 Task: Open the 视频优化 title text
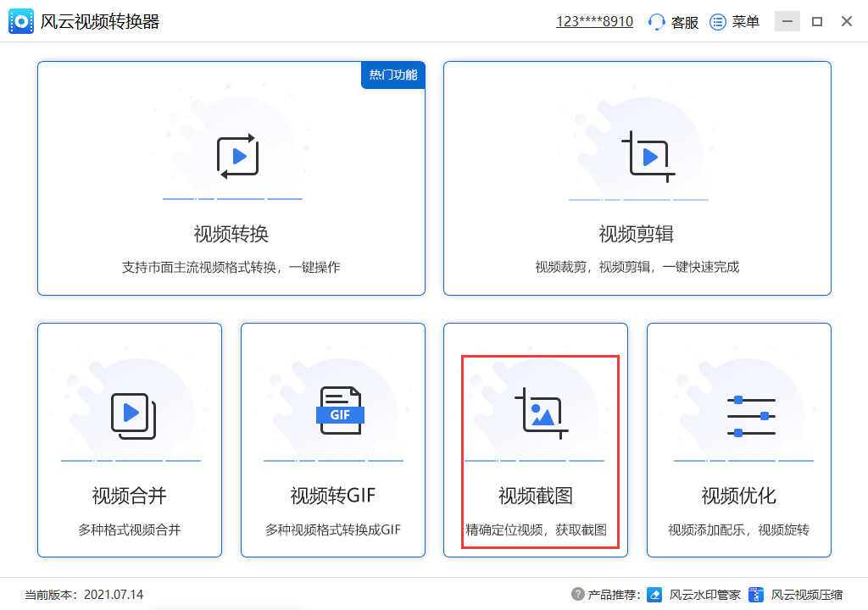[739, 496]
